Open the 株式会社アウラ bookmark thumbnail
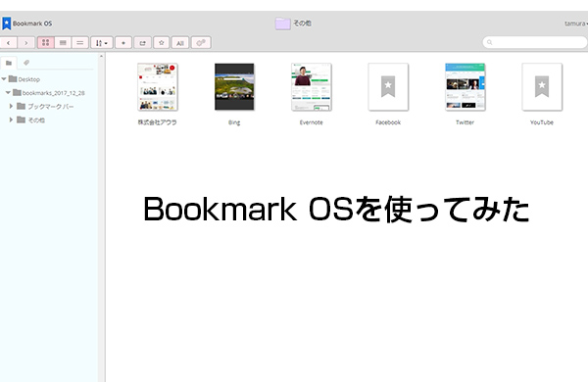 pos(158,87)
